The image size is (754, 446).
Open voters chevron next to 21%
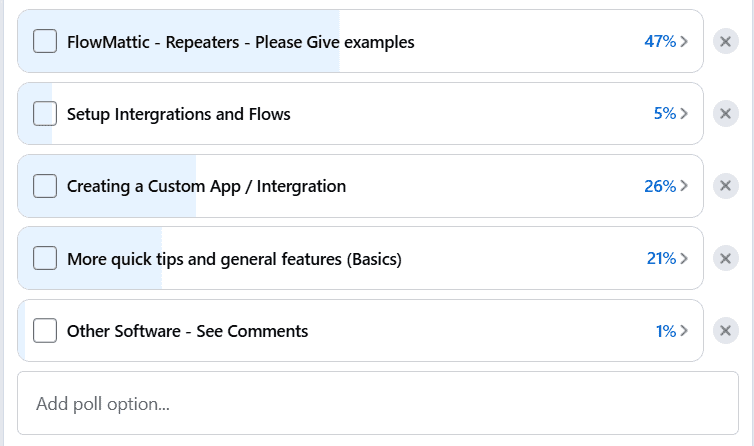click(684, 258)
